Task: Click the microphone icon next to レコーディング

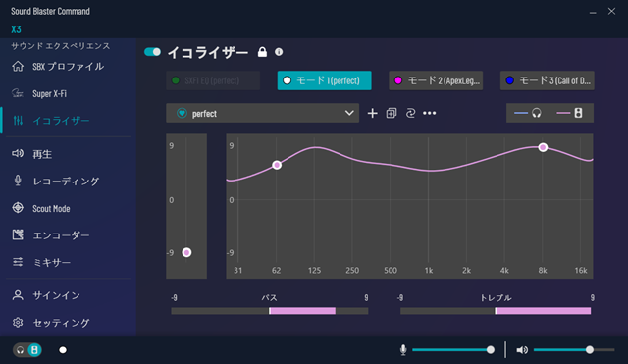Action: 18,181
